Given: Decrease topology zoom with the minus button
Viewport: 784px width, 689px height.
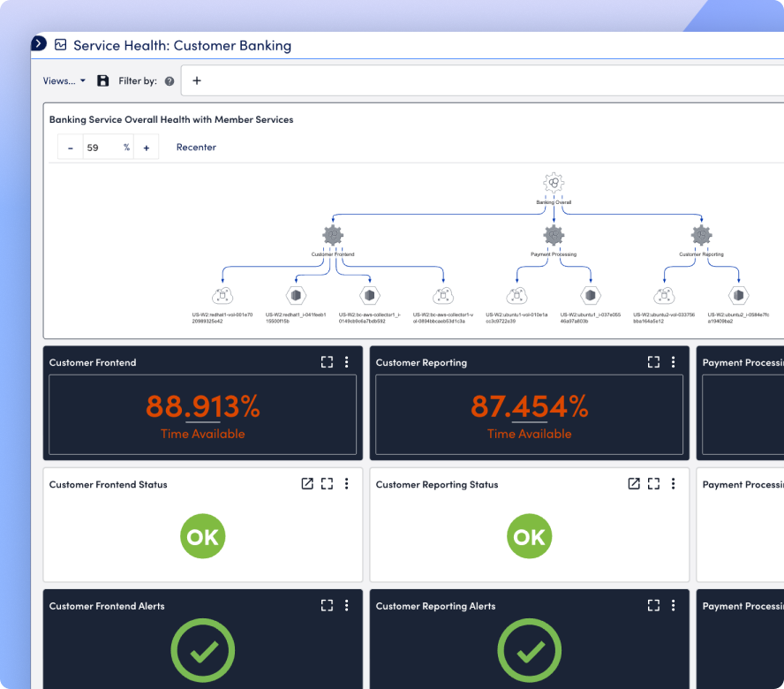Looking at the screenshot, I should coord(71,148).
